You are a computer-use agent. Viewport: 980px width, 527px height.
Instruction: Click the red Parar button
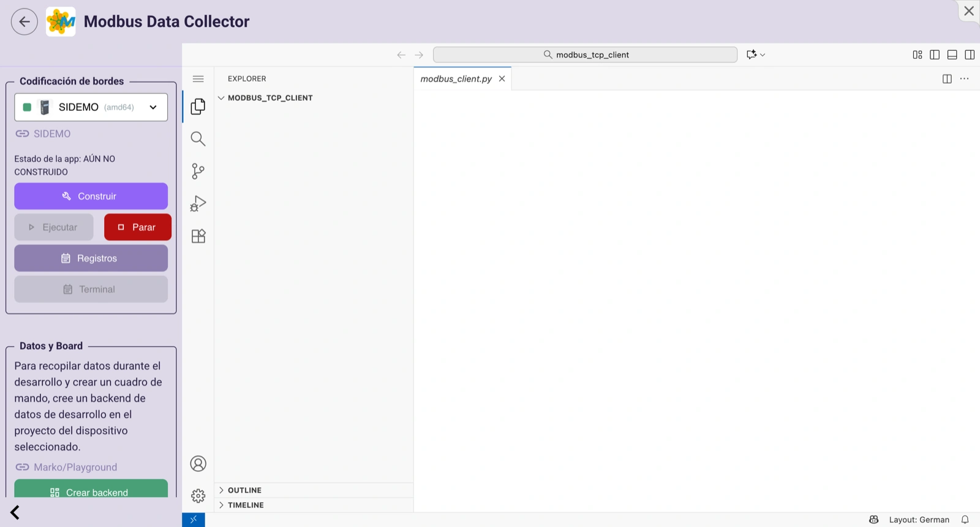point(138,227)
